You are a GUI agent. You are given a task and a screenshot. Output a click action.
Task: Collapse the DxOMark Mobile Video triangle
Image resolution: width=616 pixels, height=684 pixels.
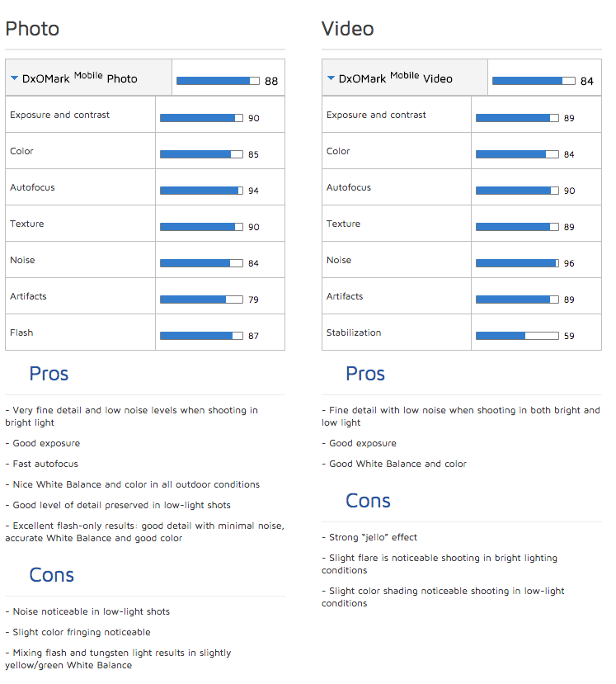(x=331, y=78)
